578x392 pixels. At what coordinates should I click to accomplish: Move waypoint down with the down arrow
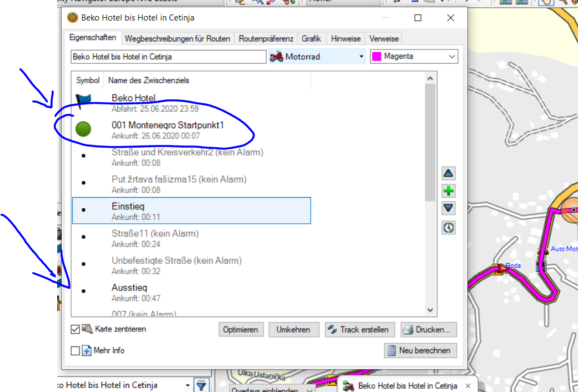coord(449,209)
